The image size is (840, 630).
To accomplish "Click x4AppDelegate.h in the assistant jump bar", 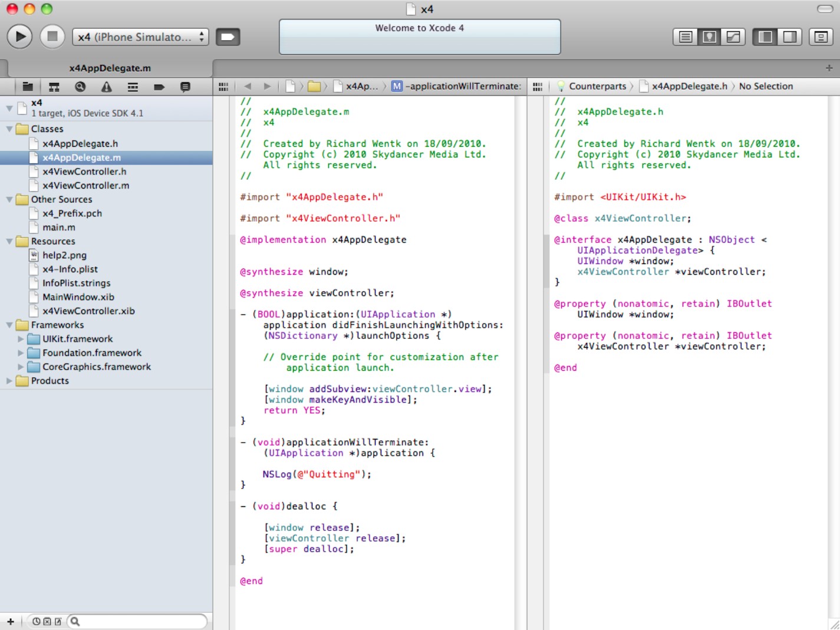I will point(684,86).
